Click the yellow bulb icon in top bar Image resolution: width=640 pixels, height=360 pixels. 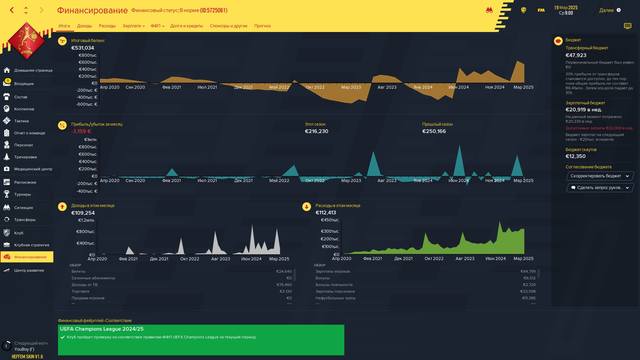(x=523, y=10)
